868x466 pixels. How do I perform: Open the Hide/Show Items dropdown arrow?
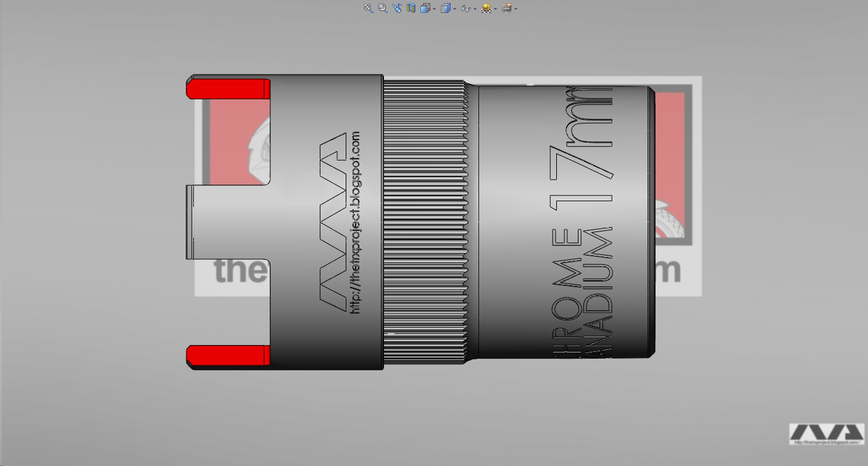click(475, 9)
